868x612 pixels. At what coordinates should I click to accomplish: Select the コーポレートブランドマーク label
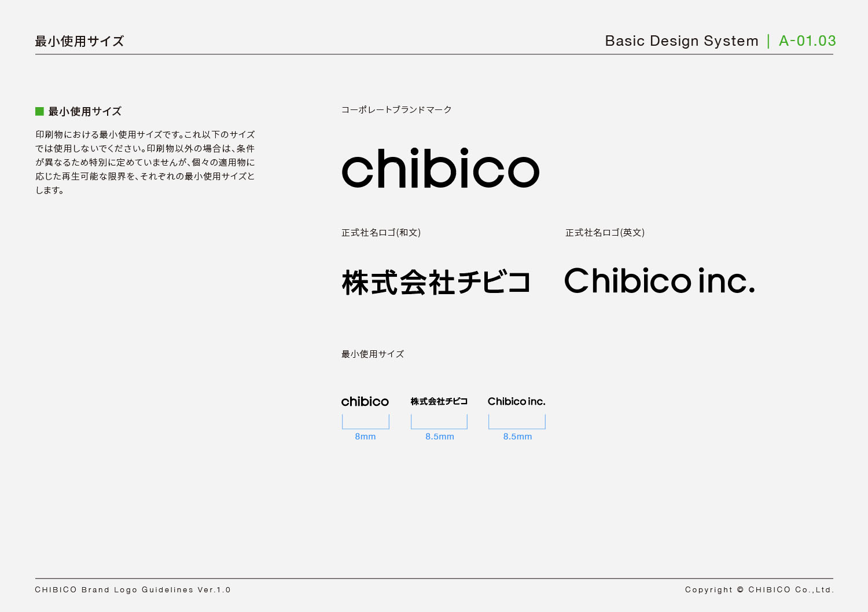coord(396,109)
